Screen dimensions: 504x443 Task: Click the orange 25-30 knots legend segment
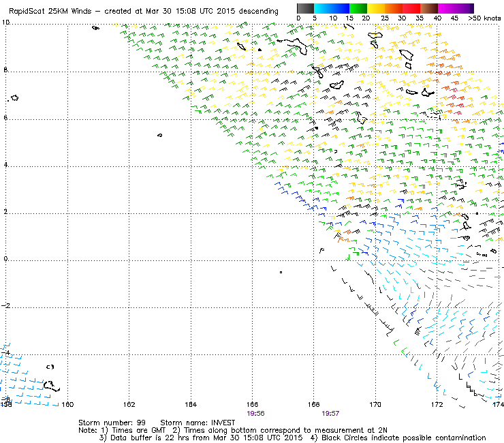(x=394, y=8)
